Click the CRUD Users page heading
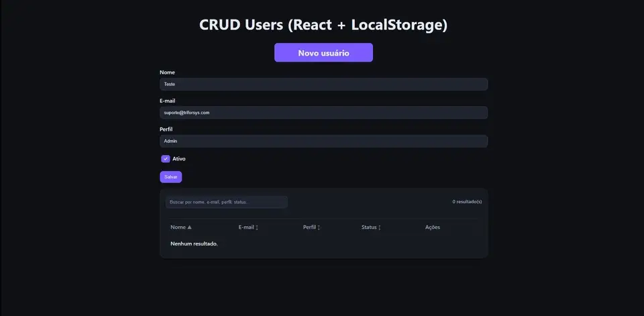644x316 pixels. tap(323, 25)
